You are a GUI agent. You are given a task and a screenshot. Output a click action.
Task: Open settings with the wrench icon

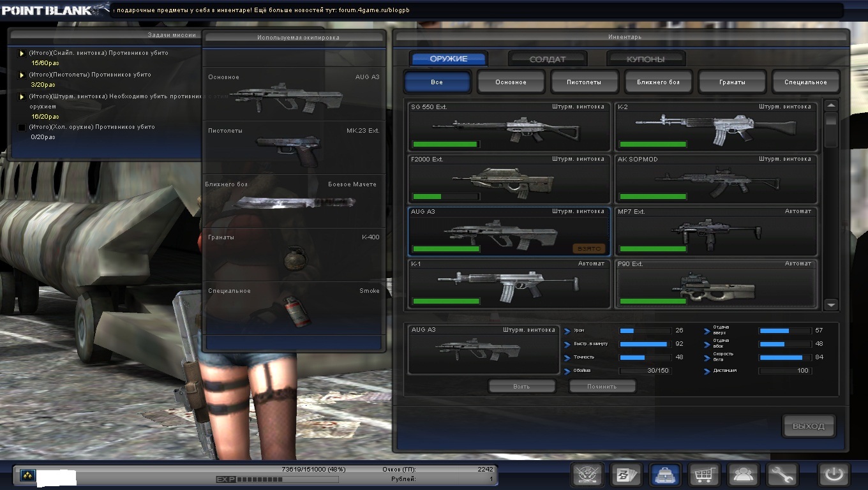coord(782,475)
